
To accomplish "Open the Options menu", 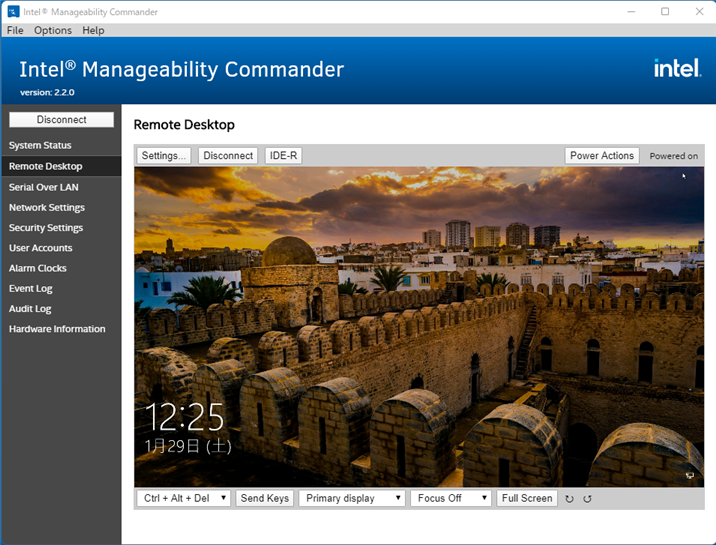I will (x=53, y=30).
